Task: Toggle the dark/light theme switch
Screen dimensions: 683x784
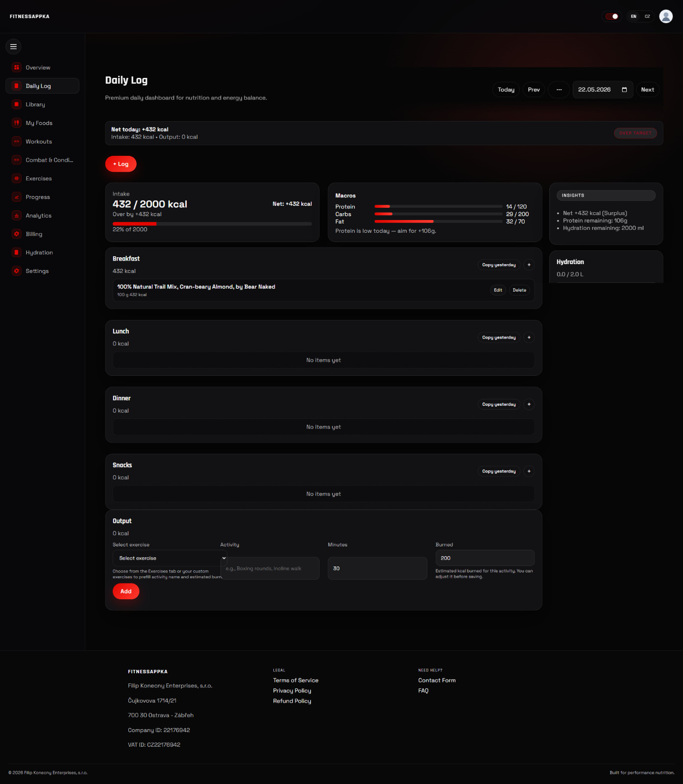Action: [611, 16]
